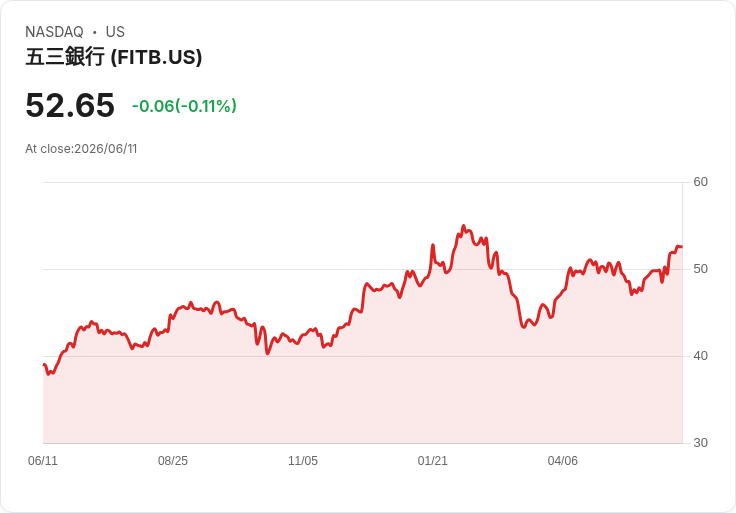Click the 五三銀行 (FITB.US) stock title

(x=114, y=57)
